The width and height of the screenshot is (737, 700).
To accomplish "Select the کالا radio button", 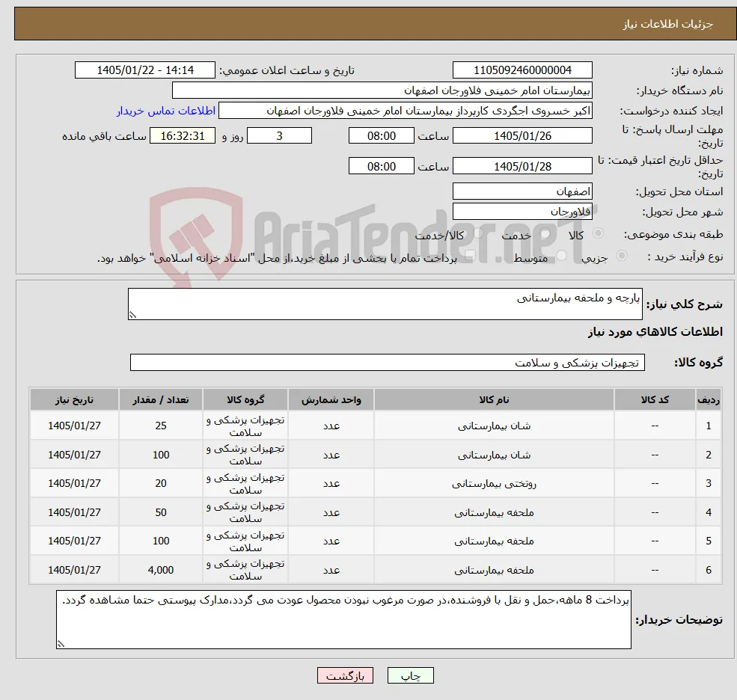I will pos(599,233).
